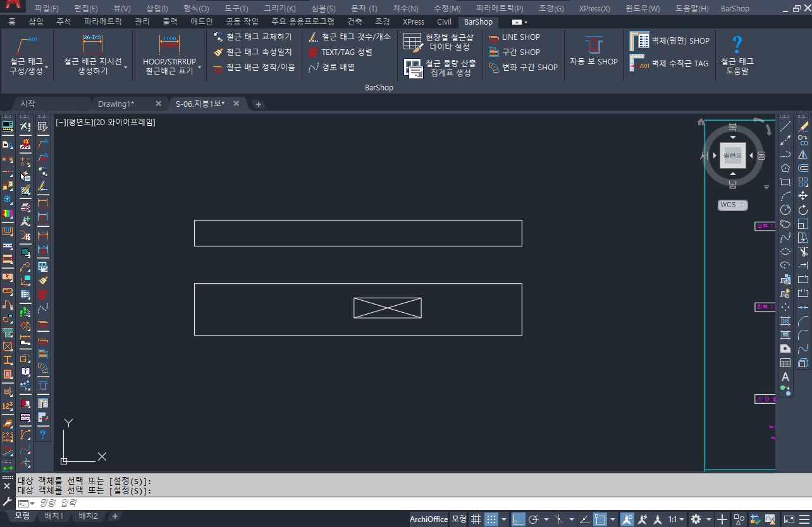Click the Erase tool icon
This screenshot has height=527, width=812.
pyautogui.click(x=803, y=127)
